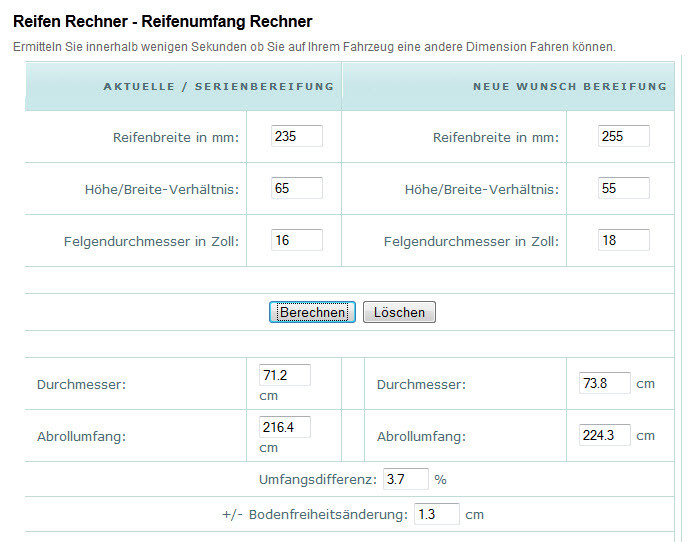Select the new Abrollumfang result 224.3

click(x=605, y=435)
